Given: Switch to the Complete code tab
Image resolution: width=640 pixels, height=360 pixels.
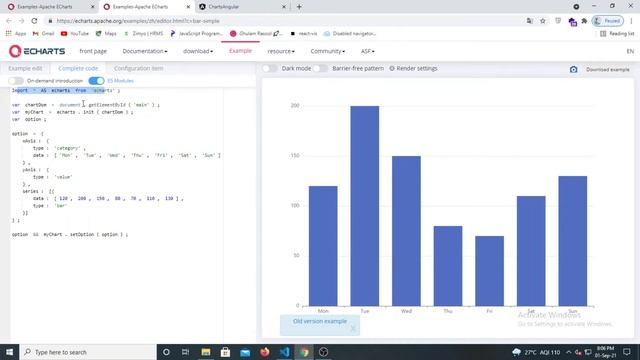Looking at the screenshot, I should [78, 68].
